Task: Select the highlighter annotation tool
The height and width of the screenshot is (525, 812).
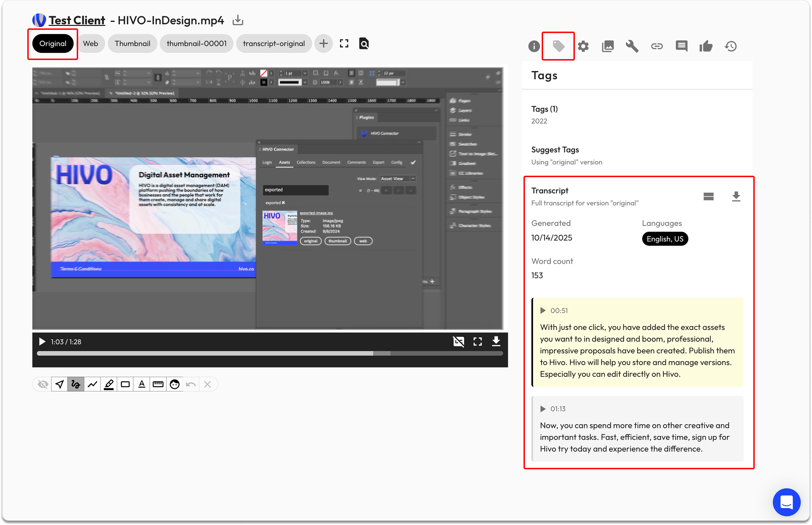Action: pos(109,384)
